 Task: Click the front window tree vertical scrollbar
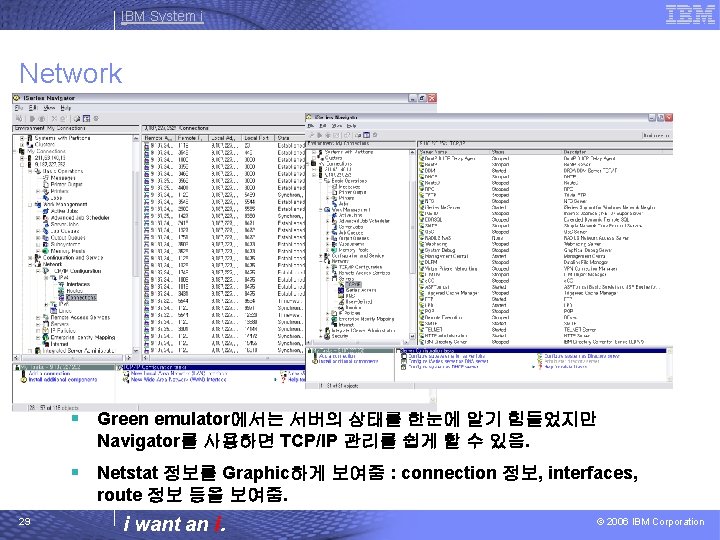(x=412, y=245)
